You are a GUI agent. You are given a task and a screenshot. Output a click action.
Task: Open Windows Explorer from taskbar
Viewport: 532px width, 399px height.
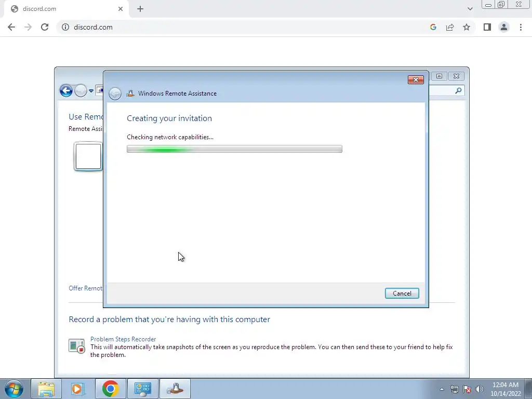click(x=46, y=389)
